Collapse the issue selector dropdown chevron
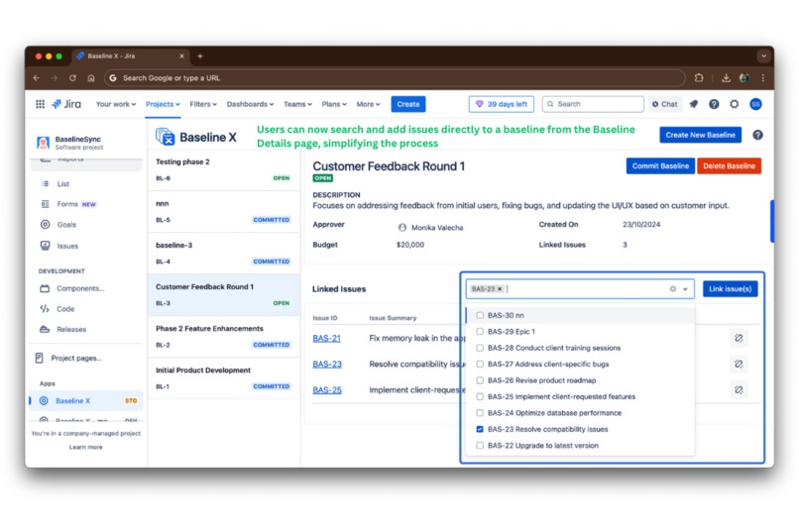 point(685,288)
